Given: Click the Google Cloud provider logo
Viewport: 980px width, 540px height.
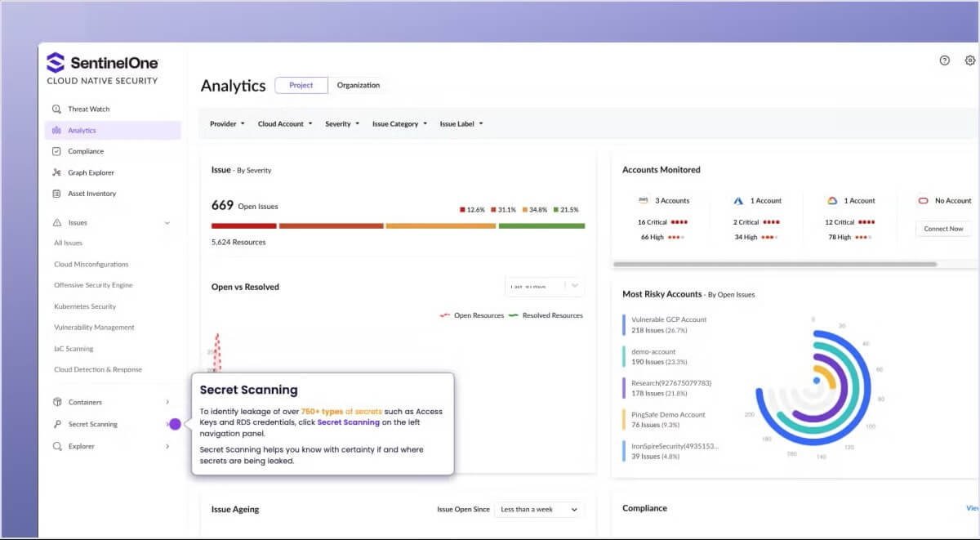Looking at the screenshot, I should [832, 200].
